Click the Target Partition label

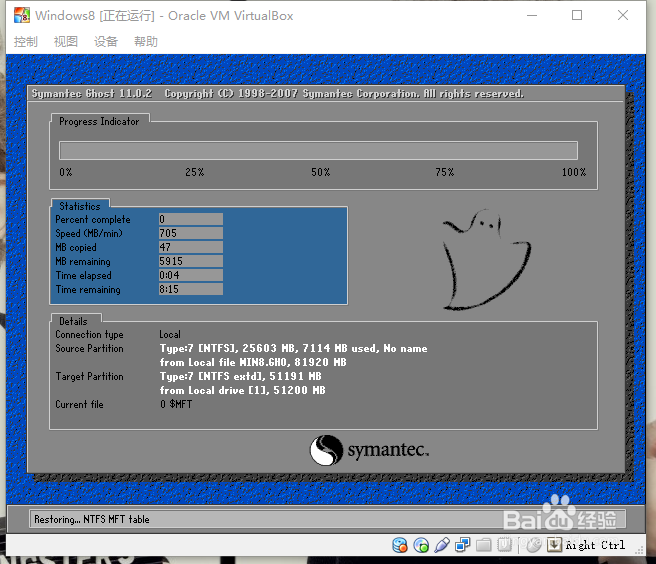pyautogui.click(x=90, y=377)
